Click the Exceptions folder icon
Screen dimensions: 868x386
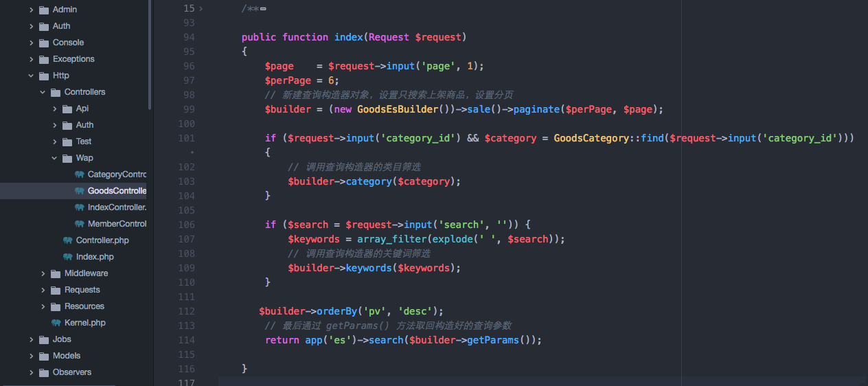tap(44, 59)
